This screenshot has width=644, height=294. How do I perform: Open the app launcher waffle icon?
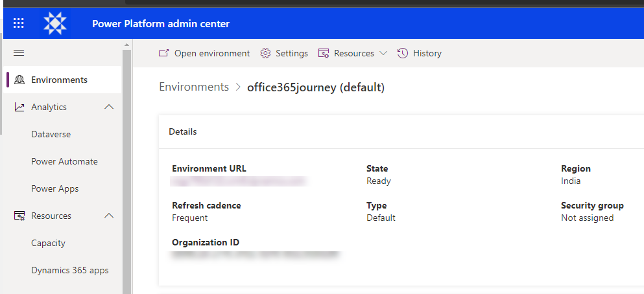[x=18, y=23]
